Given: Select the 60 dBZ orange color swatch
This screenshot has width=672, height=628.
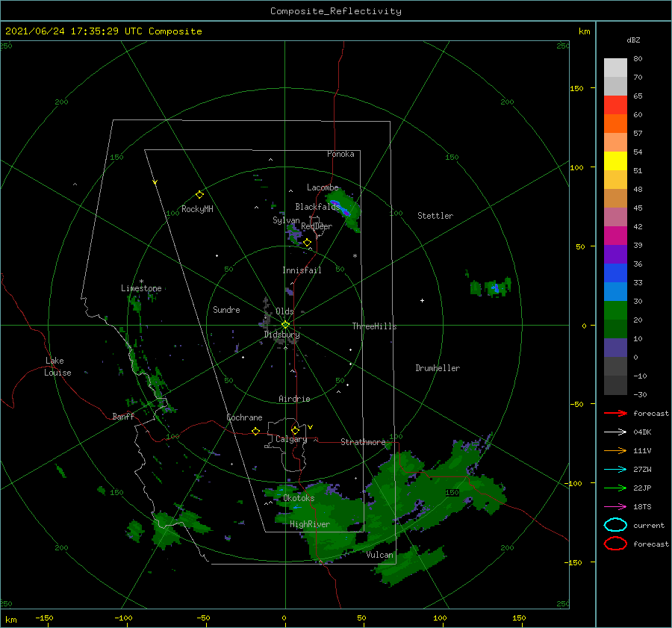Looking at the screenshot, I should pyautogui.click(x=615, y=123).
